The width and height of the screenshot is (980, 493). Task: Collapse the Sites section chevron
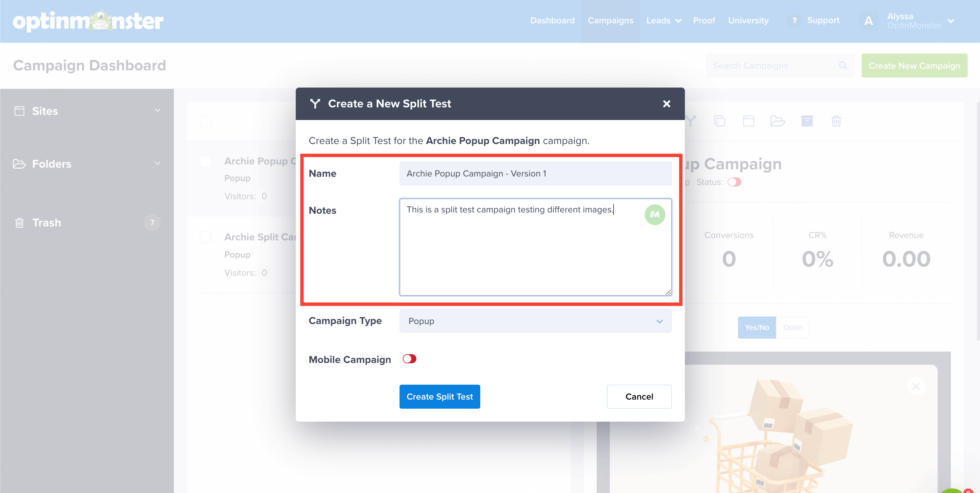[x=158, y=110]
